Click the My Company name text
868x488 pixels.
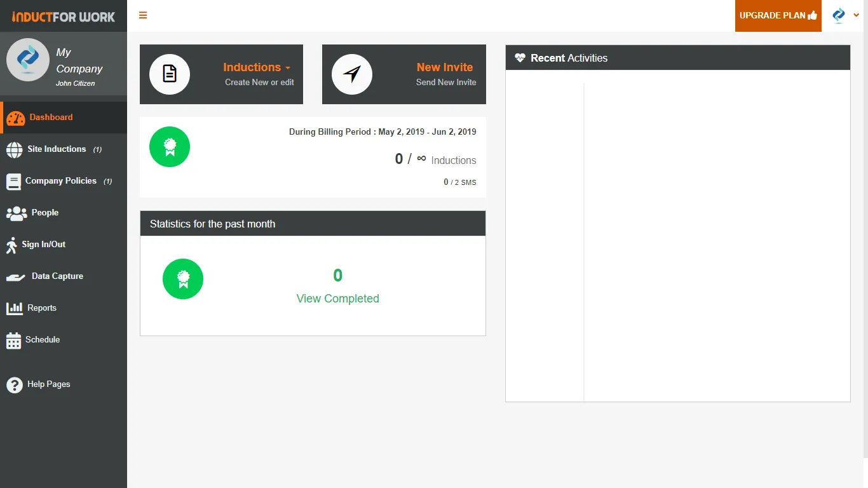[x=79, y=60]
